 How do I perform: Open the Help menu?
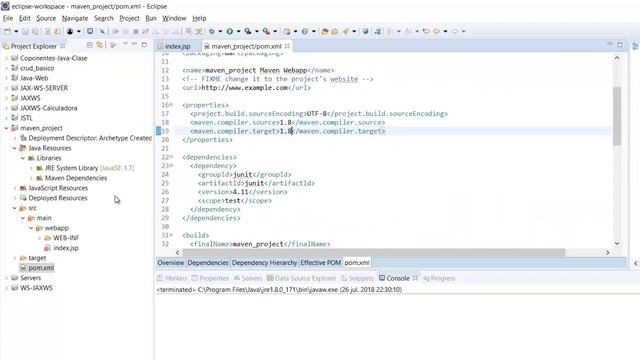point(199,18)
